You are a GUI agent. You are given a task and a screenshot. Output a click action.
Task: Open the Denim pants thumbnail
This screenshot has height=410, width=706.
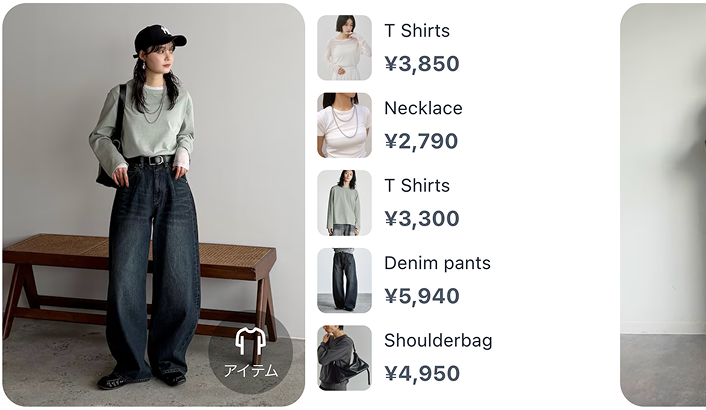coord(344,280)
